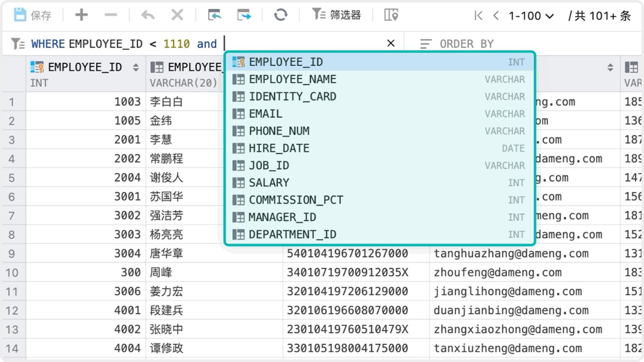Click email duanjianbing@dameng.com
This screenshot has height=362, width=644.
511,310
